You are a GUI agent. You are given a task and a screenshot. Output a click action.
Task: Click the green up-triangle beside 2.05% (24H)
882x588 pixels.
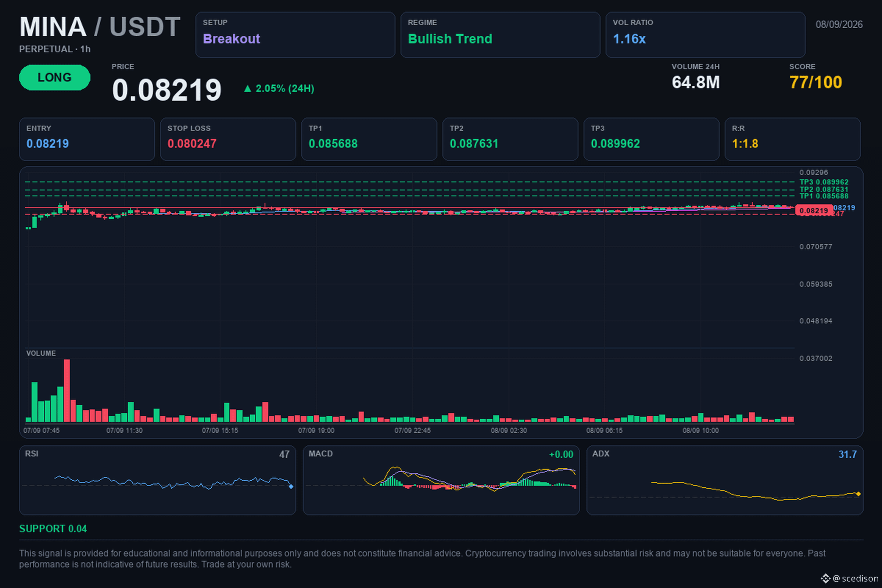pyautogui.click(x=247, y=89)
